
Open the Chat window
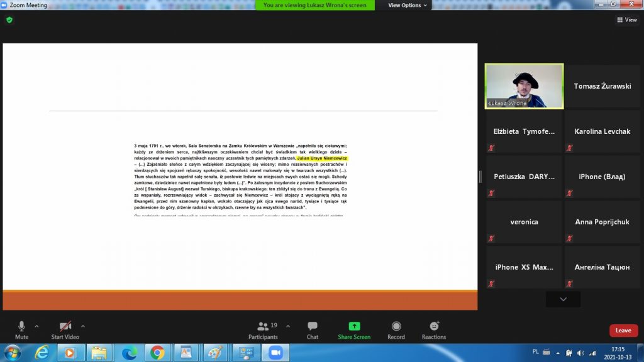point(312,329)
